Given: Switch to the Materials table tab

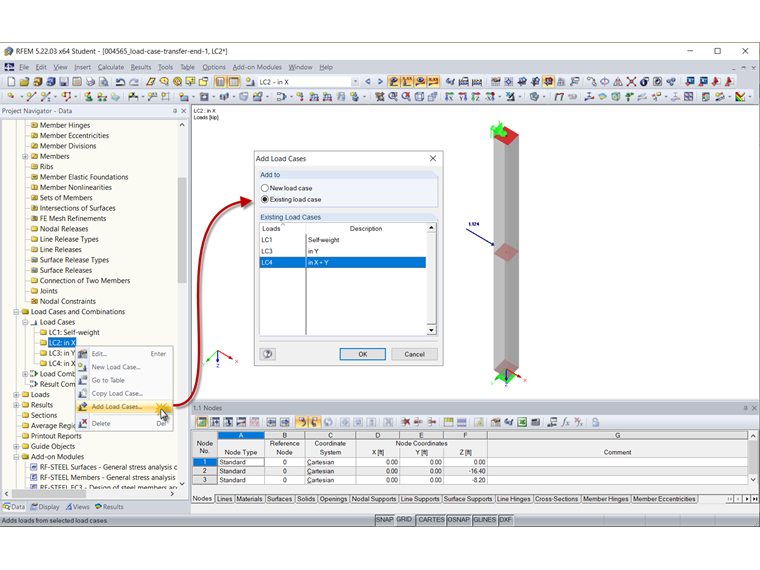Looking at the screenshot, I should coord(249,499).
